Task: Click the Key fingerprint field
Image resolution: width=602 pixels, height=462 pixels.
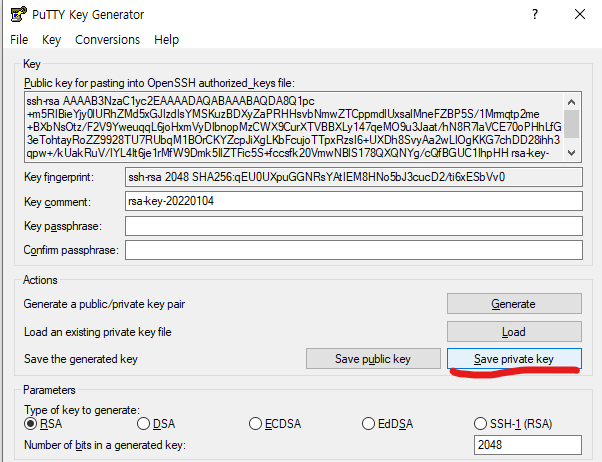Action: click(354, 177)
